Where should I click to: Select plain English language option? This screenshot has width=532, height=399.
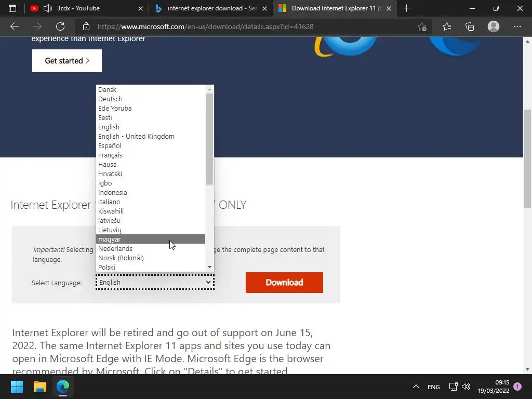(x=150, y=127)
